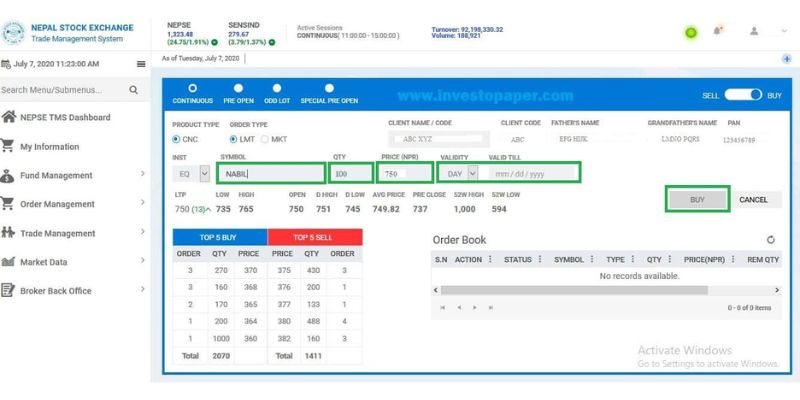The height and width of the screenshot is (400, 800).
Task: Select the SPECIAL PRE OPEN radio button
Action: tap(329, 88)
